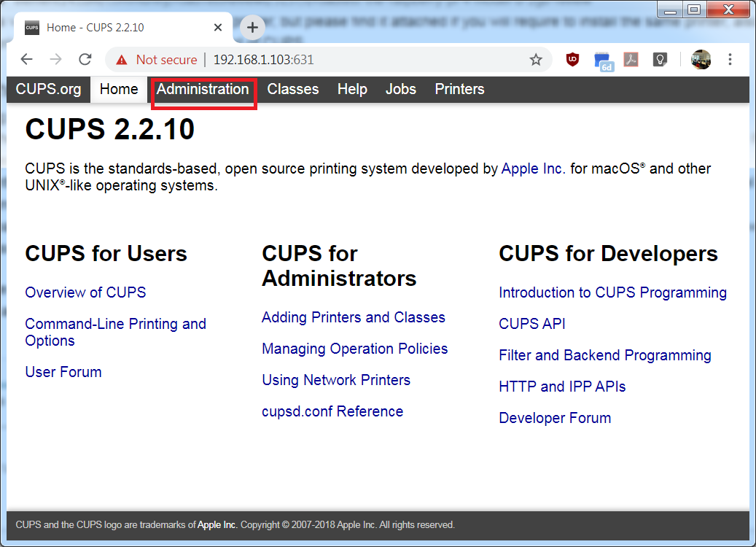Open the cupsd.conf Reference link
756x547 pixels.
click(x=332, y=411)
